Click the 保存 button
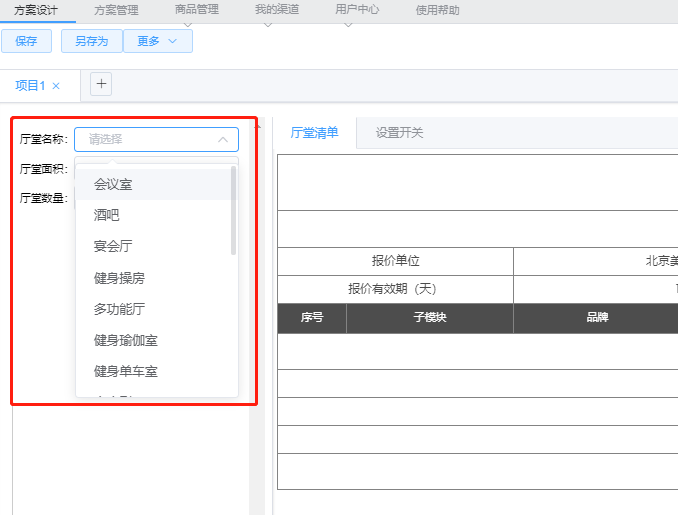The width and height of the screenshot is (678, 515). pos(27,41)
